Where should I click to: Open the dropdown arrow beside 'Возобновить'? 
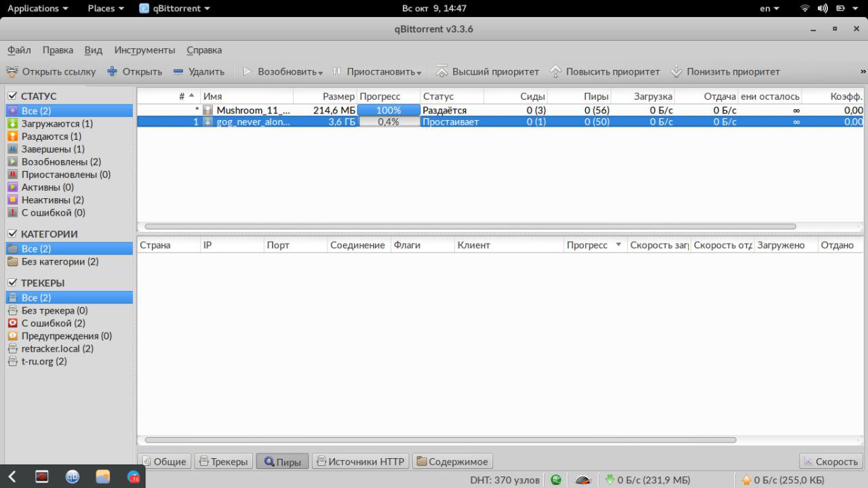click(320, 73)
